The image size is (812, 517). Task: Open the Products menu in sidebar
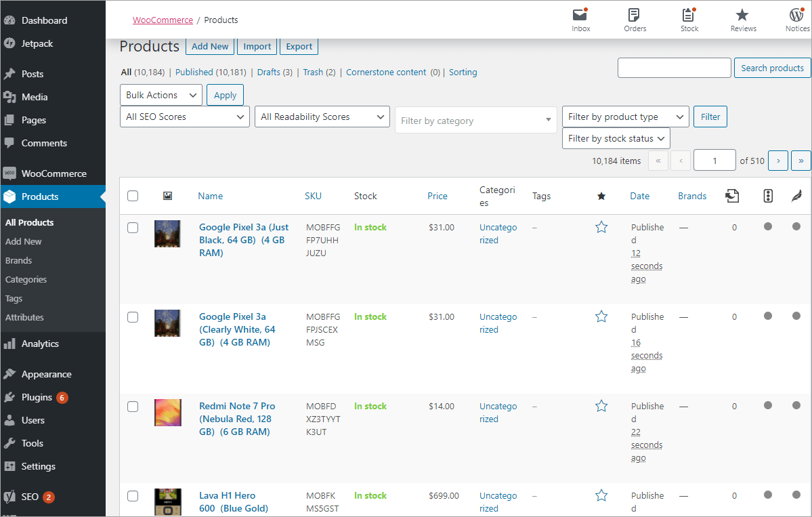point(53,197)
